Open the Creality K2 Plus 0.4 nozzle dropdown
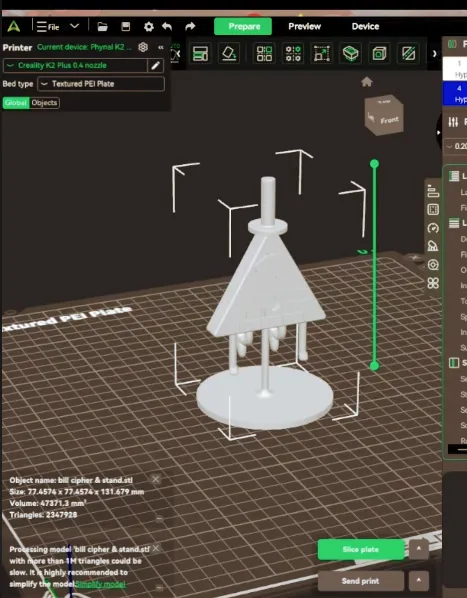This screenshot has width=467, height=598. point(75,65)
